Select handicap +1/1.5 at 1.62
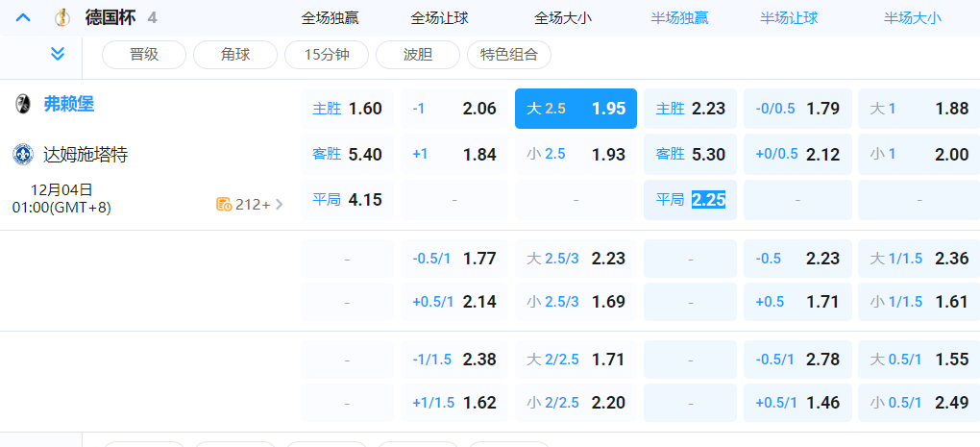The height and width of the screenshot is (447, 980). click(454, 403)
